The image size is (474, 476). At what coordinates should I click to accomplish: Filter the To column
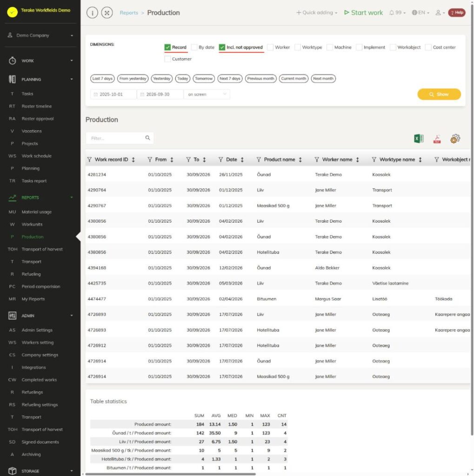coord(188,160)
